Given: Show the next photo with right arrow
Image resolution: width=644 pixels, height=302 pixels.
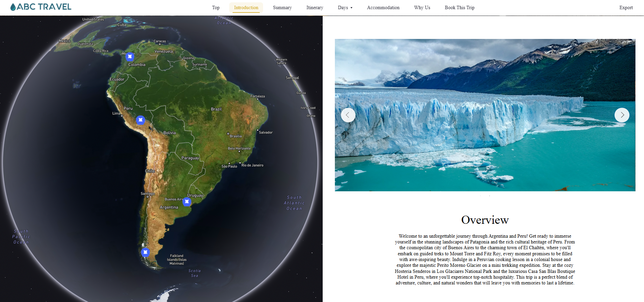Looking at the screenshot, I should (x=622, y=115).
